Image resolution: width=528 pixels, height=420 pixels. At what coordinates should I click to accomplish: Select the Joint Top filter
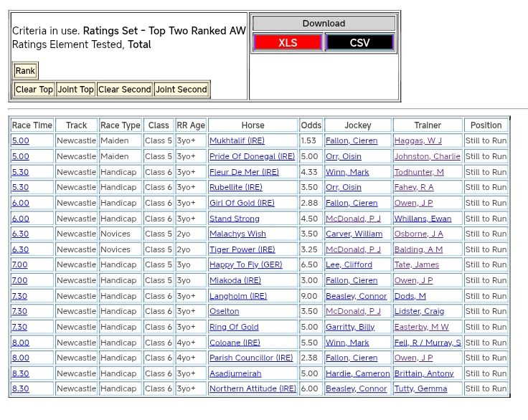coord(75,90)
